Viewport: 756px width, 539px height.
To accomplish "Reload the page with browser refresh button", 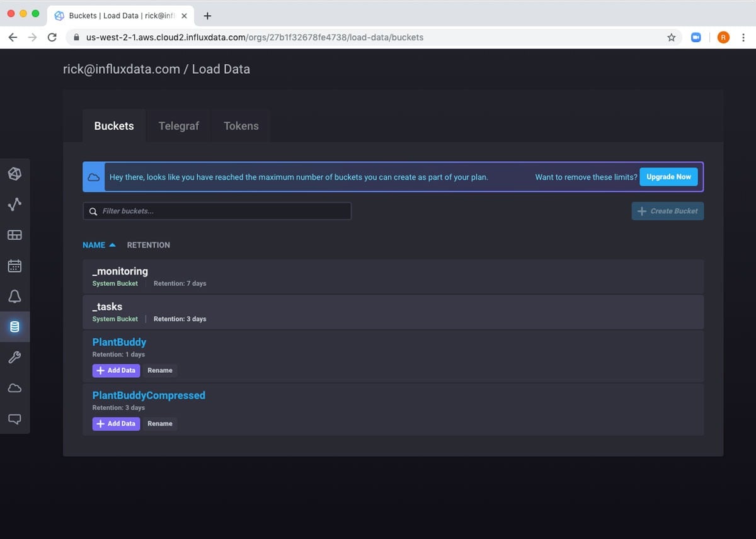I will tap(52, 37).
